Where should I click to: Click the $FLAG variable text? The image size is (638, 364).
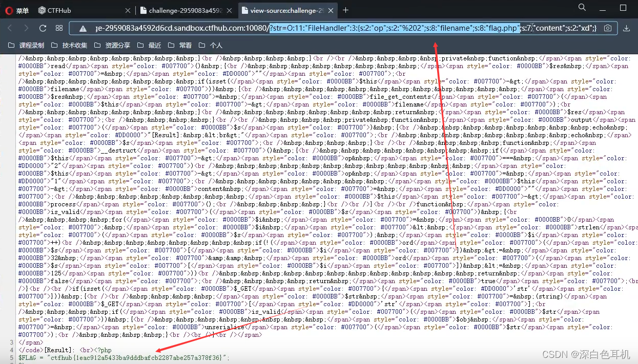click(x=29, y=358)
